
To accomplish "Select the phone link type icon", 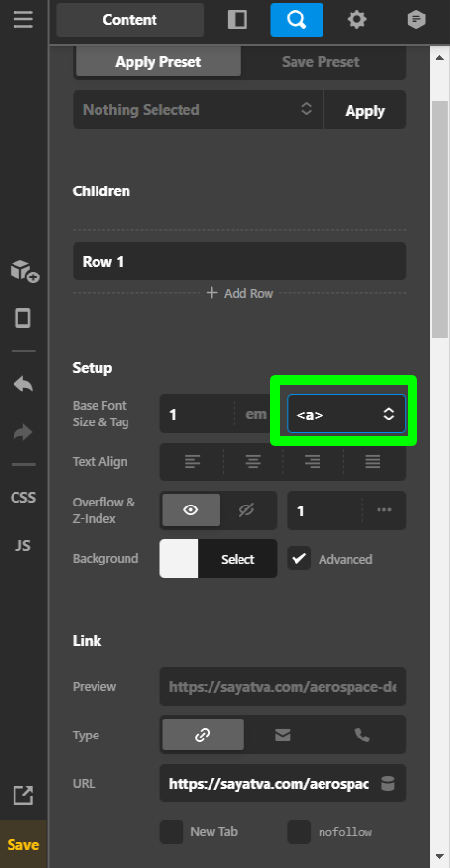I will click(362, 736).
